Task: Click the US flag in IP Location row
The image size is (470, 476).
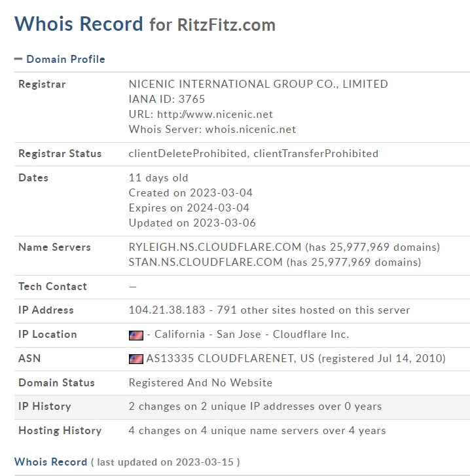Action: point(136,335)
